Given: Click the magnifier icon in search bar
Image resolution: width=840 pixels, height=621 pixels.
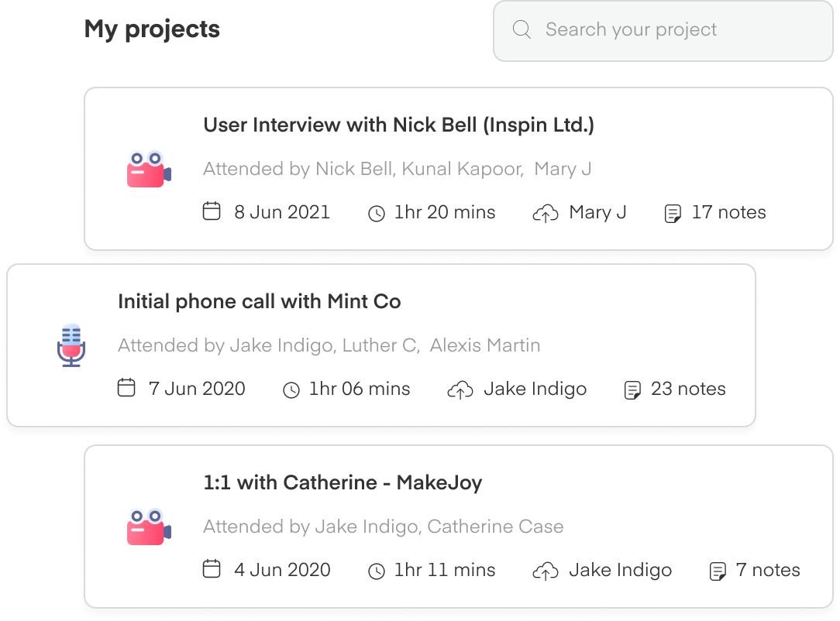Looking at the screenshot, I should [522, 29].
